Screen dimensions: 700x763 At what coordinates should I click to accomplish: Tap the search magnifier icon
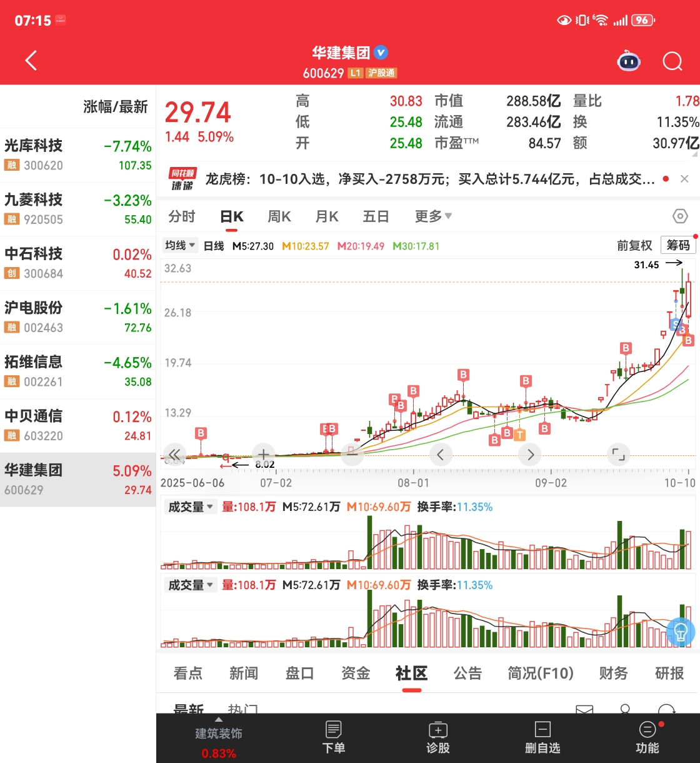(x=672, y=61)
